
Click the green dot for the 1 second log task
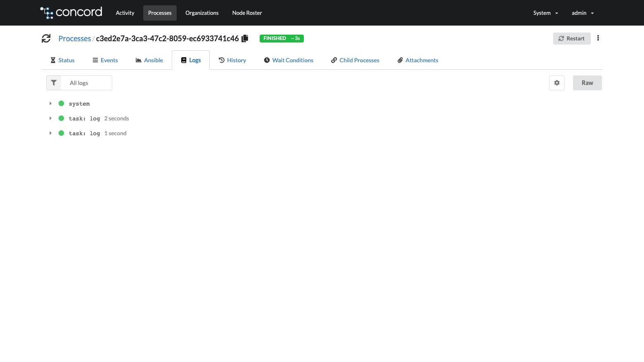(x=61, y=133)
